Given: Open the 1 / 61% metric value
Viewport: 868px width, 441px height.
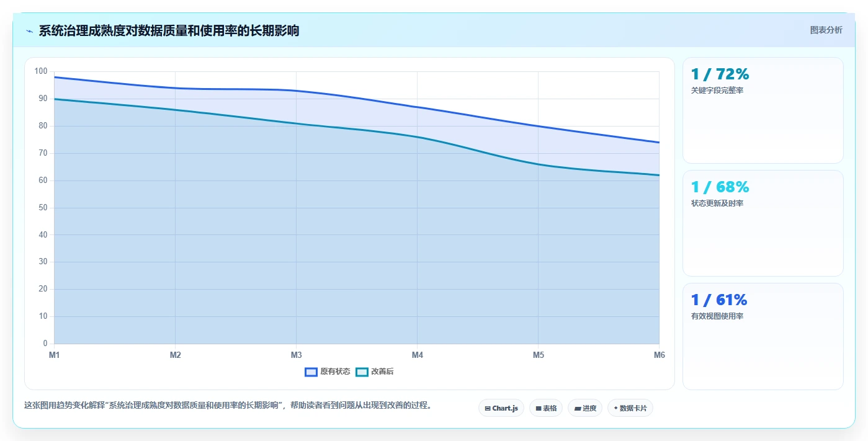Looking at the screenshot, I should tap(719, 300).
